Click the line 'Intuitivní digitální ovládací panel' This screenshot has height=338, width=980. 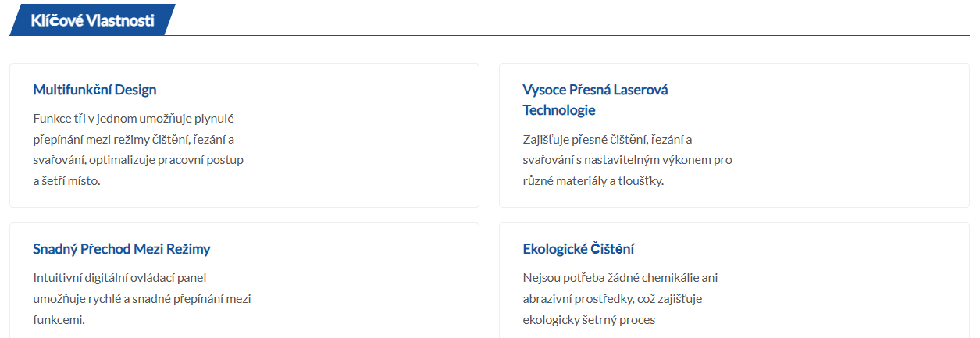tap(119, 278)
